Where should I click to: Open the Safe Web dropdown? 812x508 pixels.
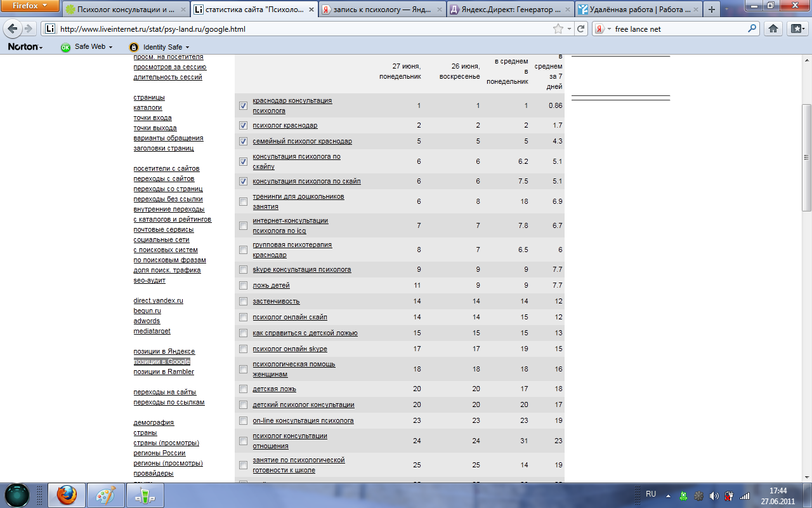pyautogui.click(x=110, y=47)
